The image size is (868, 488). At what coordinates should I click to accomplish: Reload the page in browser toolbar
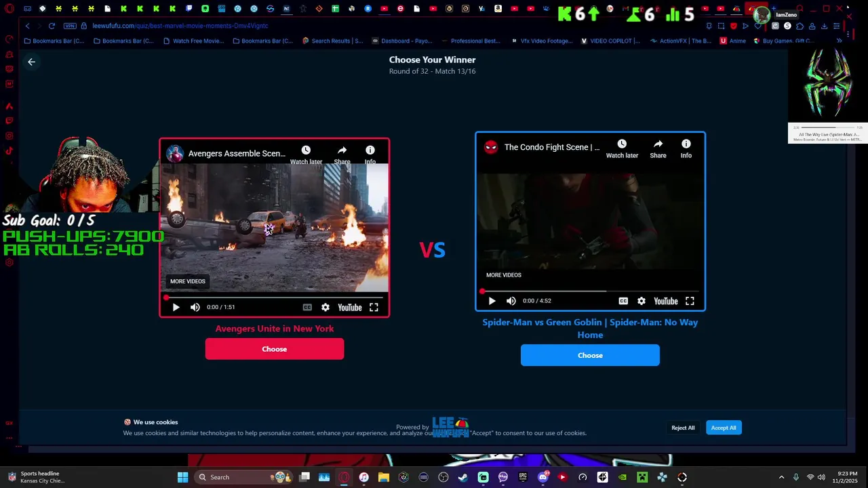pos(52,26)
